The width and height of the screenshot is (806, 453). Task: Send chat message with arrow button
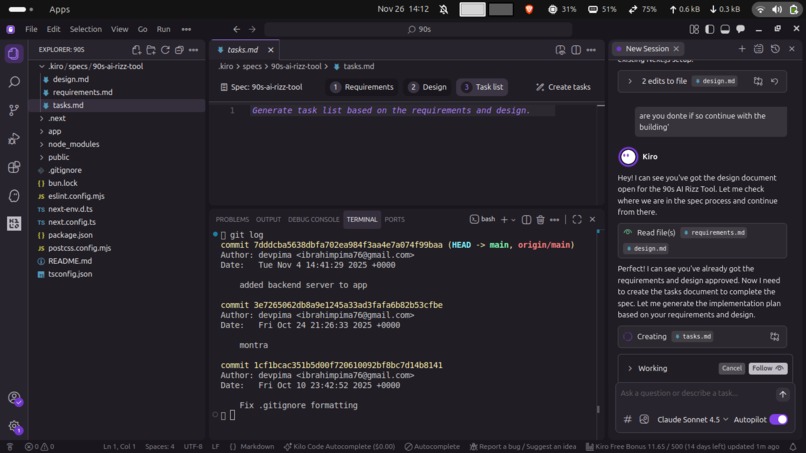point(782,394)
